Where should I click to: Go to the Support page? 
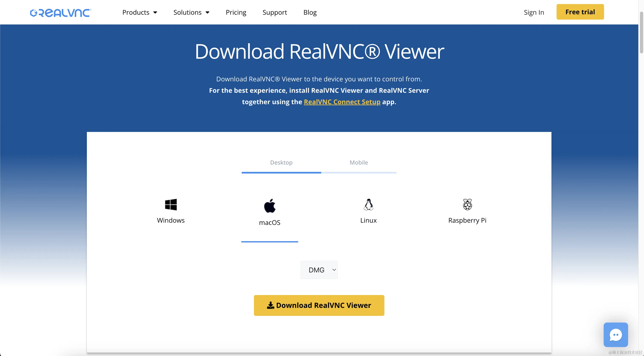275,13
